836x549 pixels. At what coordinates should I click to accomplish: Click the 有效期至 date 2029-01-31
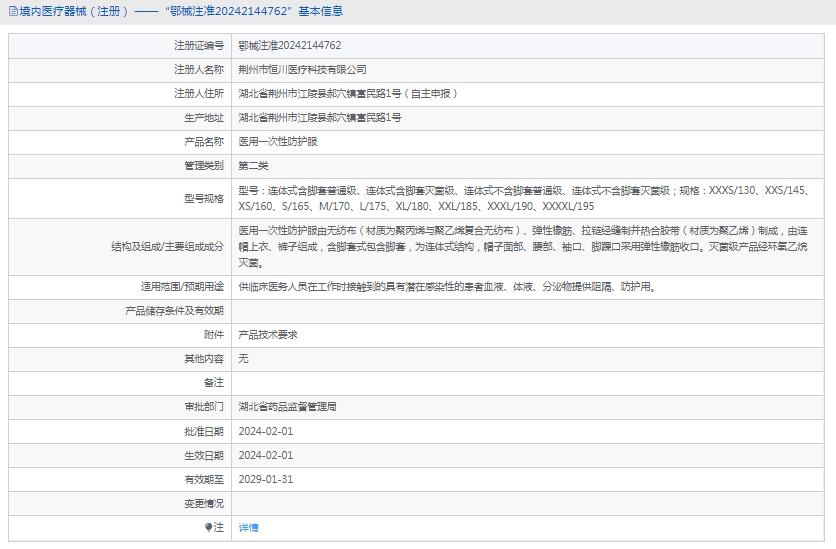click(265, 479)
